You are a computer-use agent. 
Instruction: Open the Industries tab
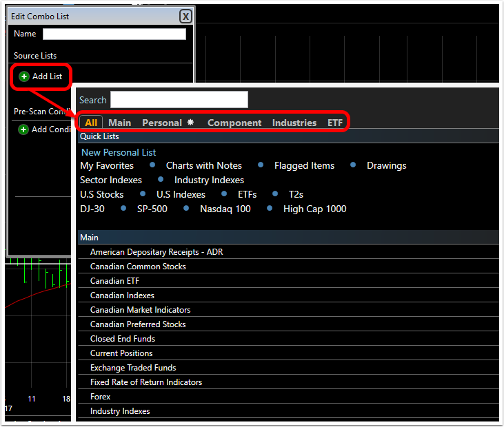tap(294, 123)
